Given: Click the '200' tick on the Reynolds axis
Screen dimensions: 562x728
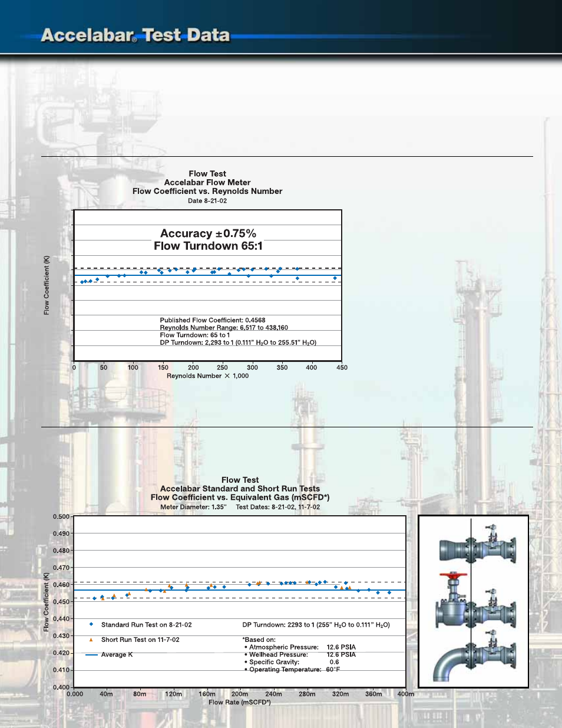Looking at the screenshot, I should click(193, 367).
